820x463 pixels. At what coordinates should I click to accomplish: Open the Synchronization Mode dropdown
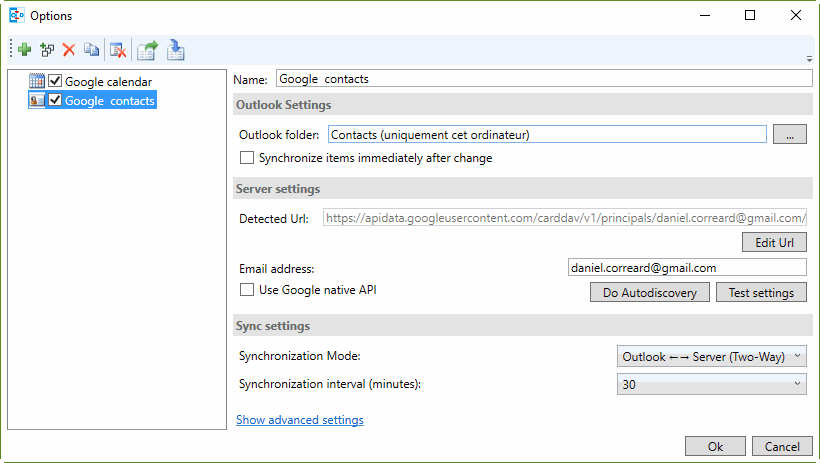click(712, 356)
